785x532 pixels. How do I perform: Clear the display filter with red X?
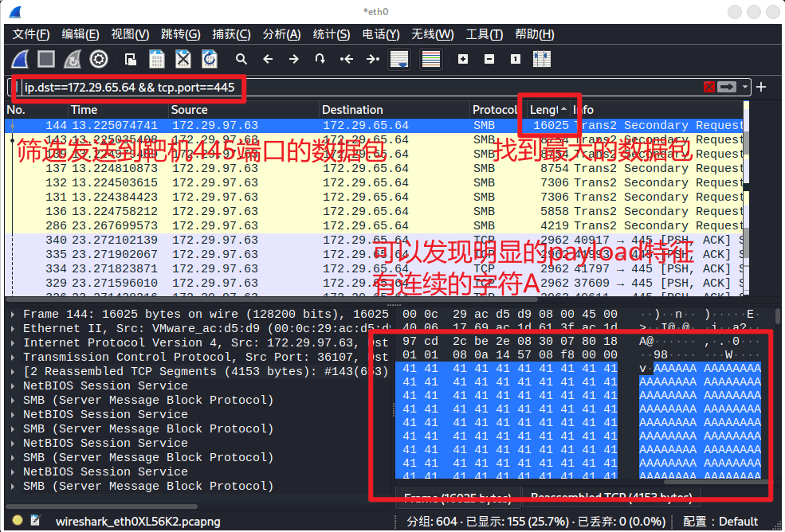(x=708, y=87)
